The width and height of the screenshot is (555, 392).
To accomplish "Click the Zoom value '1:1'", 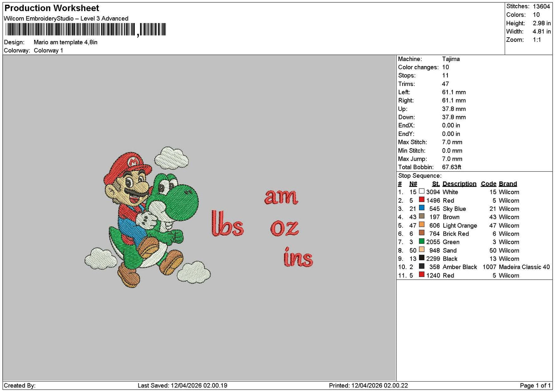I will 537,40.
